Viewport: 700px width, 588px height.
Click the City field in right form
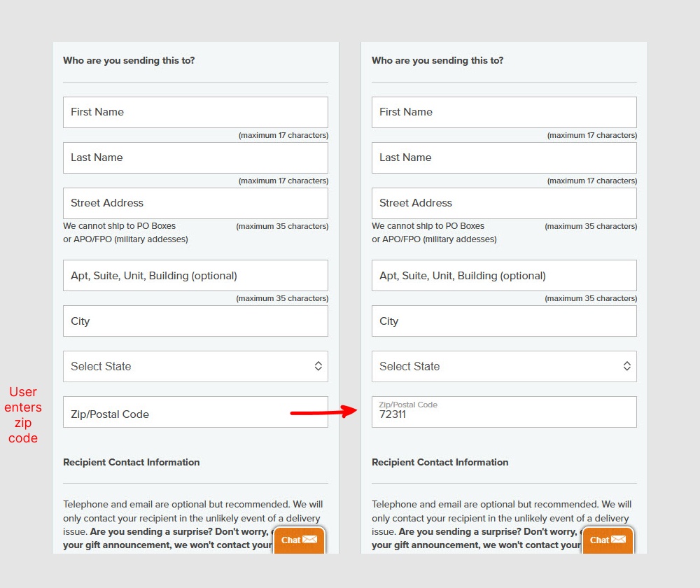(504, 321)
